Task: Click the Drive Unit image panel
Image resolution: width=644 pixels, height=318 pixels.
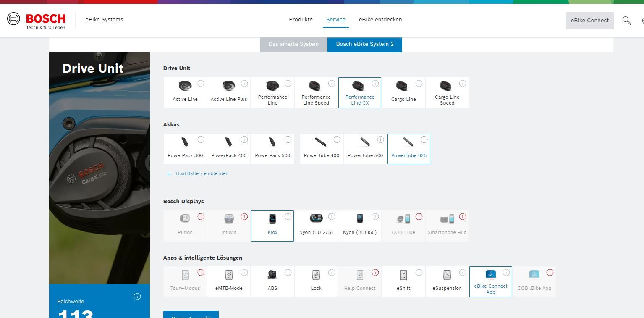Action: click(x=99, y=168)
